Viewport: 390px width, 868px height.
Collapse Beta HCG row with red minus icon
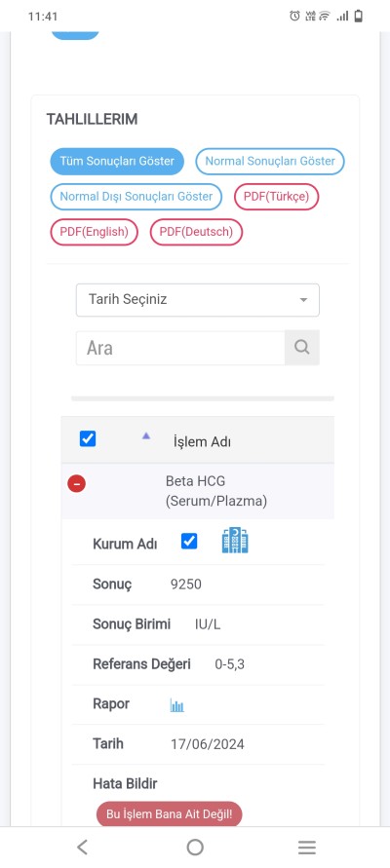[76, 484]
